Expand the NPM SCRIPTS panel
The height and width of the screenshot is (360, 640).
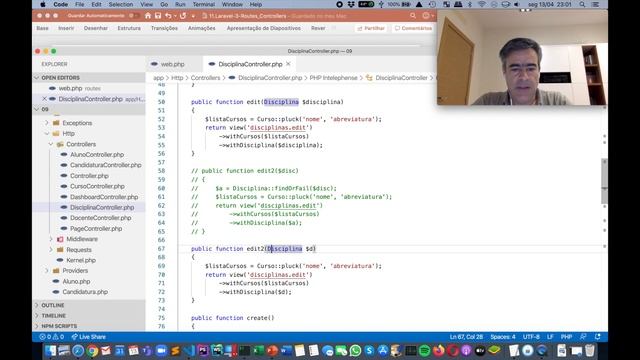pos(89,326)
